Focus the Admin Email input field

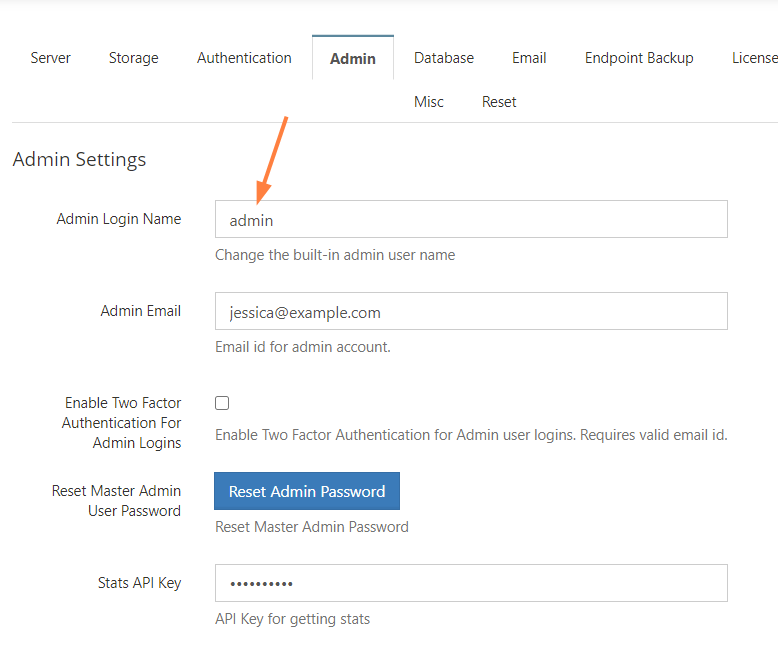coord(471,311)
